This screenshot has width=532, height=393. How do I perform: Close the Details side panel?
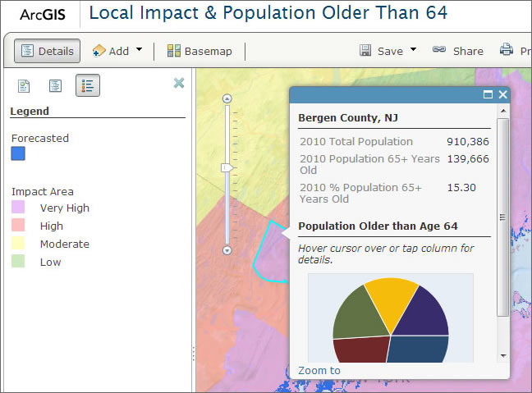[x=179, y=83]
